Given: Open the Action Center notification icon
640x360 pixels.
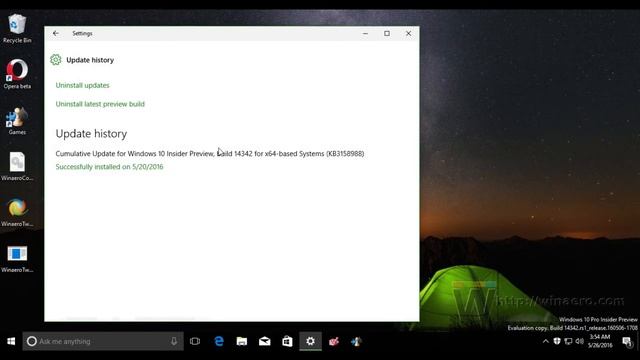Looking at the screenshot, I should pos(627,341).
